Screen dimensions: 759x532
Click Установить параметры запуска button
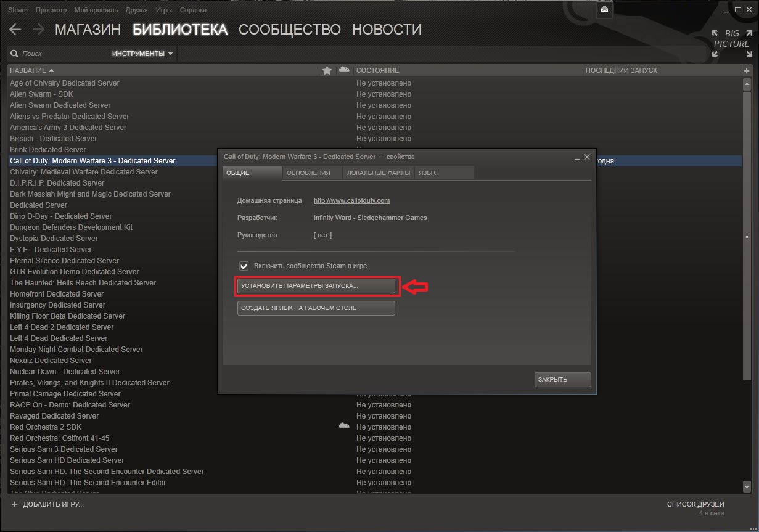pos(316,286)
